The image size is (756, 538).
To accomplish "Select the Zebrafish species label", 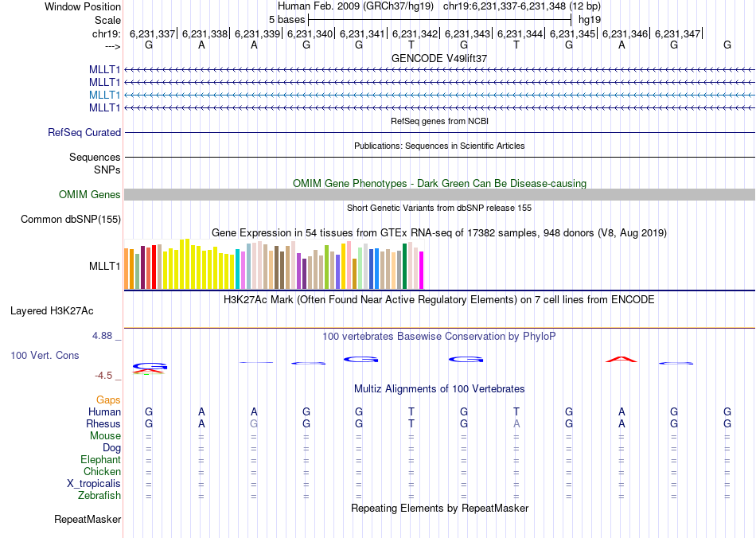I will coord(99,495).
